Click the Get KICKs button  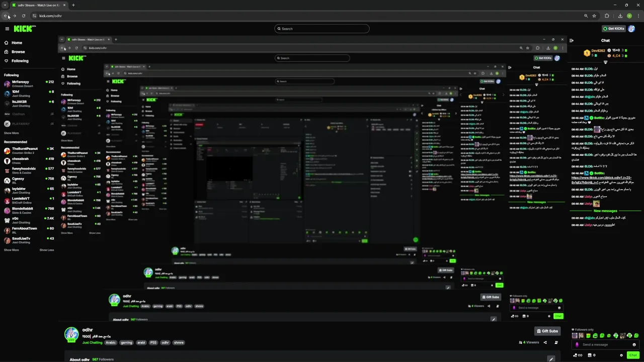[x=614, y=29]
